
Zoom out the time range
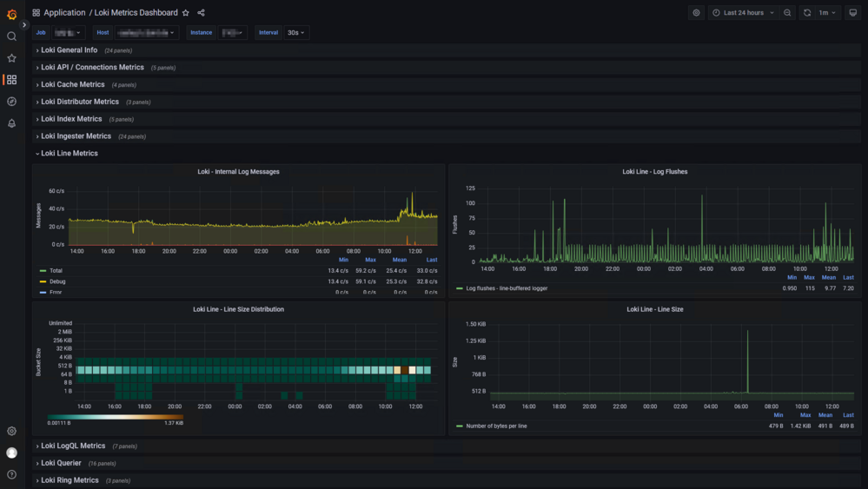787,13
